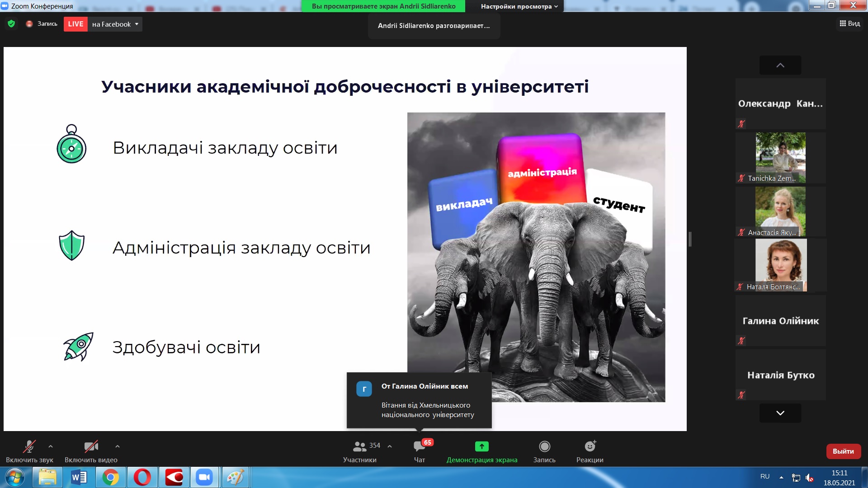
Task: Expand the audio options arrow
Action: pyautogui.click(x=51, y=446)
